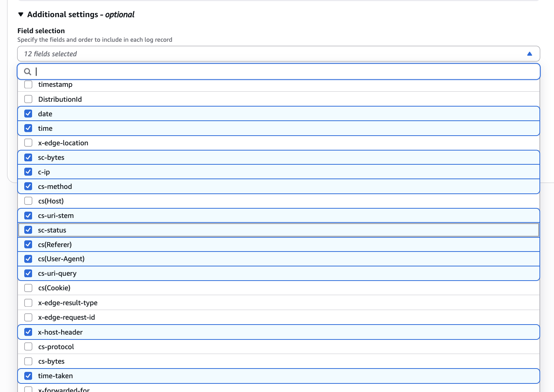Deselect the cs-uri-stem checkbox
This screenshot has height=392, width=554.
point(28,215)
